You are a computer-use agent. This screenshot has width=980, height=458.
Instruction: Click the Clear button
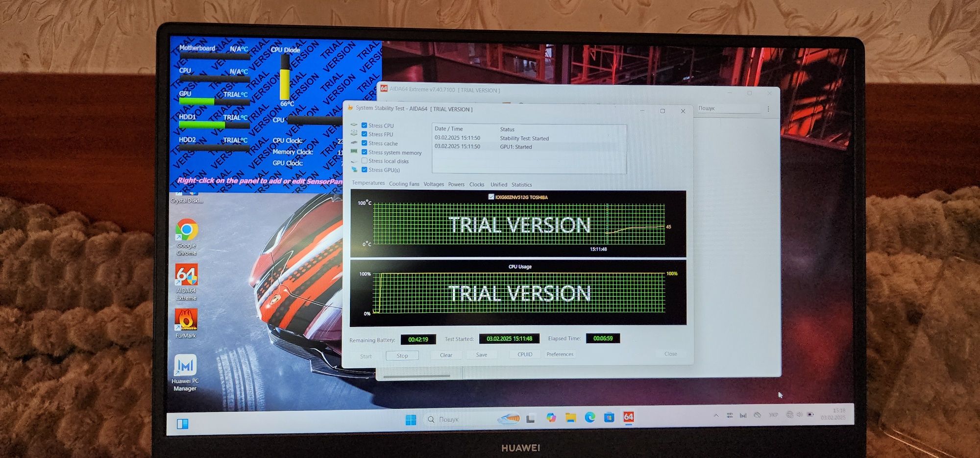pyautogui.click(x=446, y=355)
